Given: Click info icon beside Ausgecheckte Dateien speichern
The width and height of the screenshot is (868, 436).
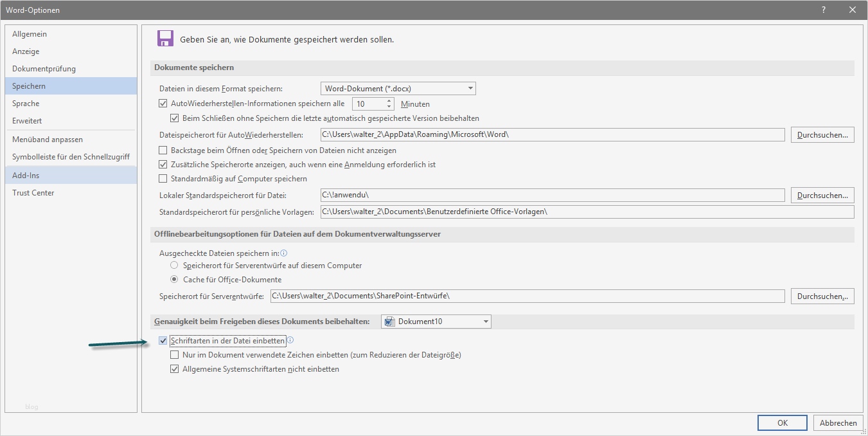Looking at the screenshot, I should pos(283,253).
